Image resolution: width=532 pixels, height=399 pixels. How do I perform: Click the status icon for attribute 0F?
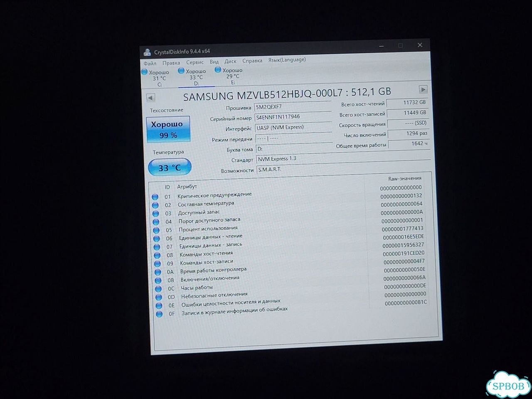159,314
